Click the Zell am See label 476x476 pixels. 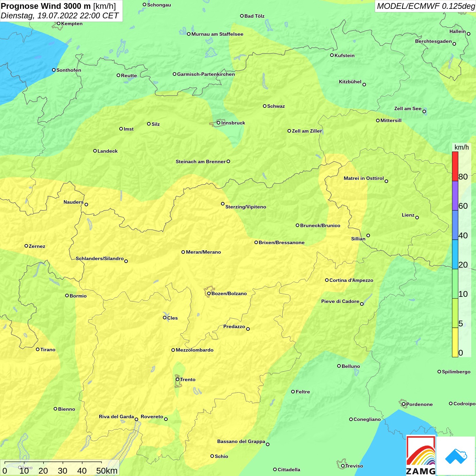[x=408, y=108]
